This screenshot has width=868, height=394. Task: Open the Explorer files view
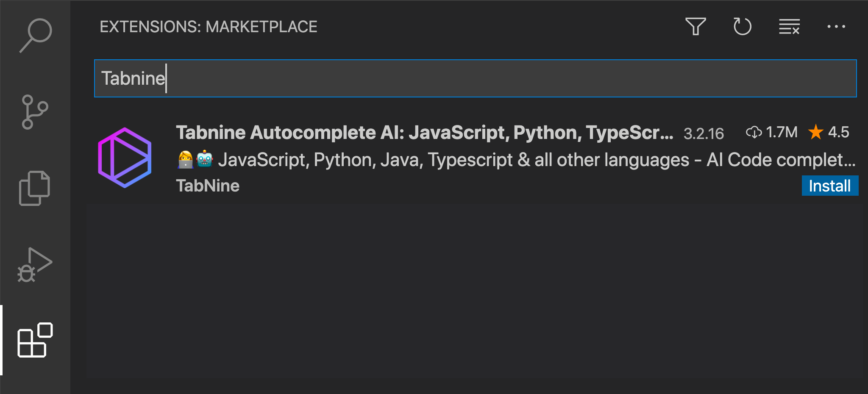point(35,188)
